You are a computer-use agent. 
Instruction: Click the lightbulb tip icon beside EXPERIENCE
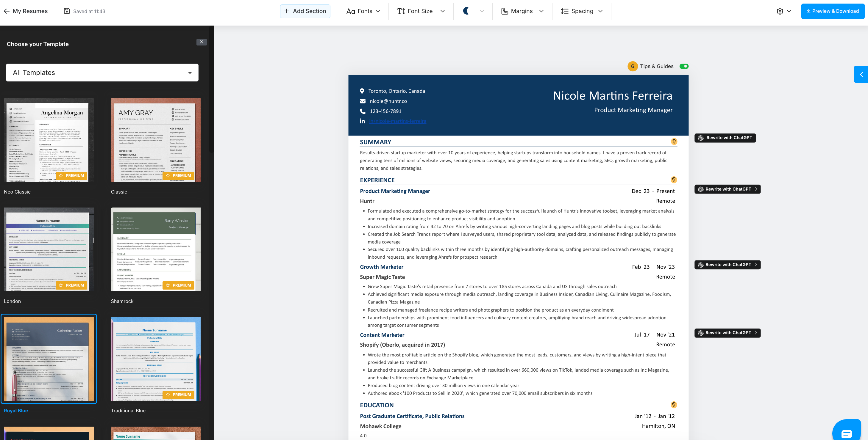pos(674,180)
